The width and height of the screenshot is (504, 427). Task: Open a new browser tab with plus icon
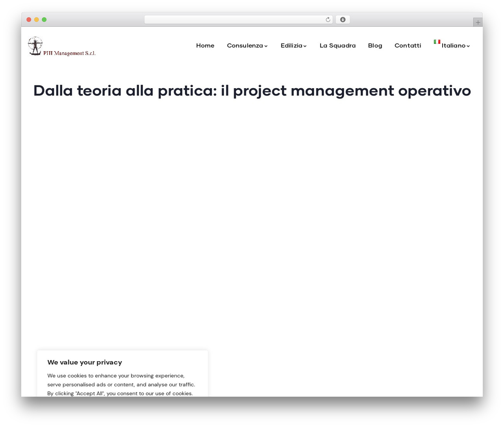coord(478,22)
